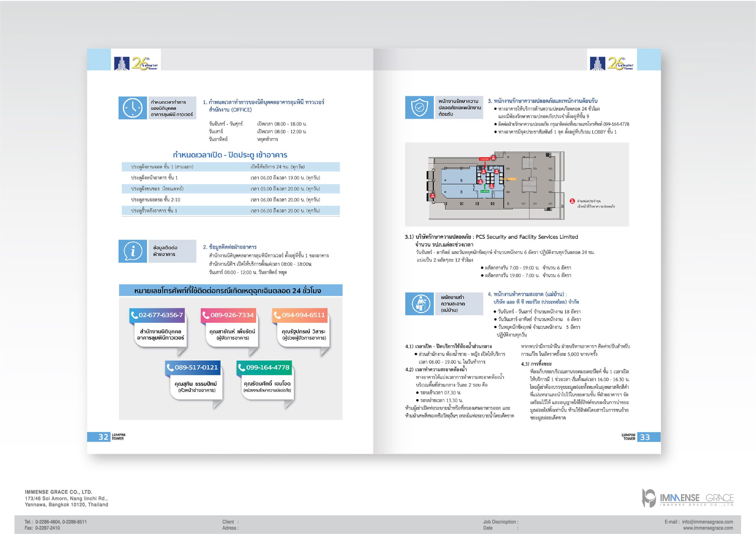This screenshot has width=756, height=534.
Task: Click the www.immensegrace.com website link
Action: [708, 528]
